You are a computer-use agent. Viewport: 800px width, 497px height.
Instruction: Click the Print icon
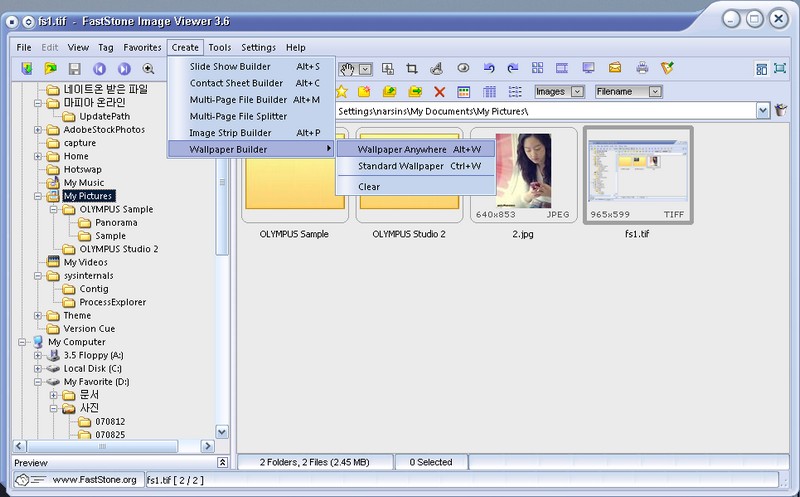(642, 68)
